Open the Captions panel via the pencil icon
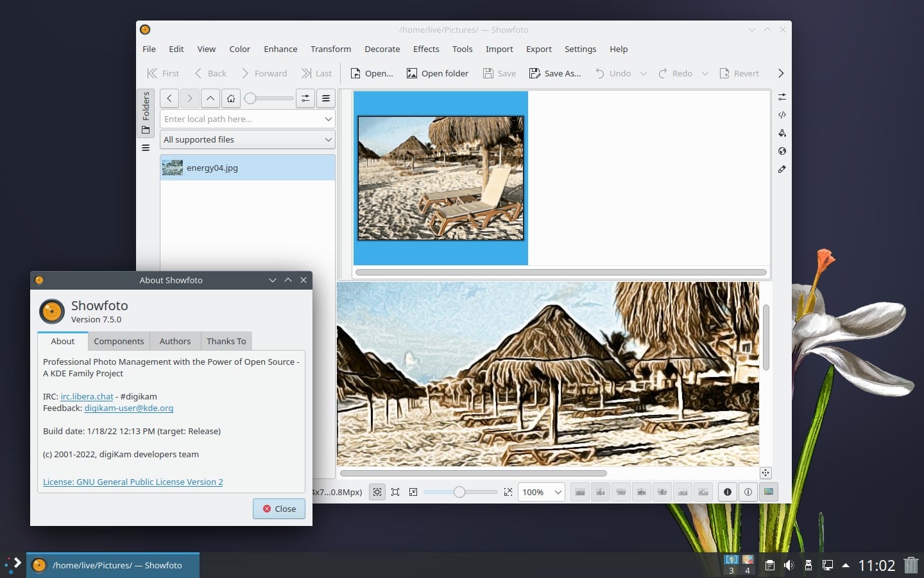Image resolution: width=924 pixels, height=578 pixels. (782, 169)
